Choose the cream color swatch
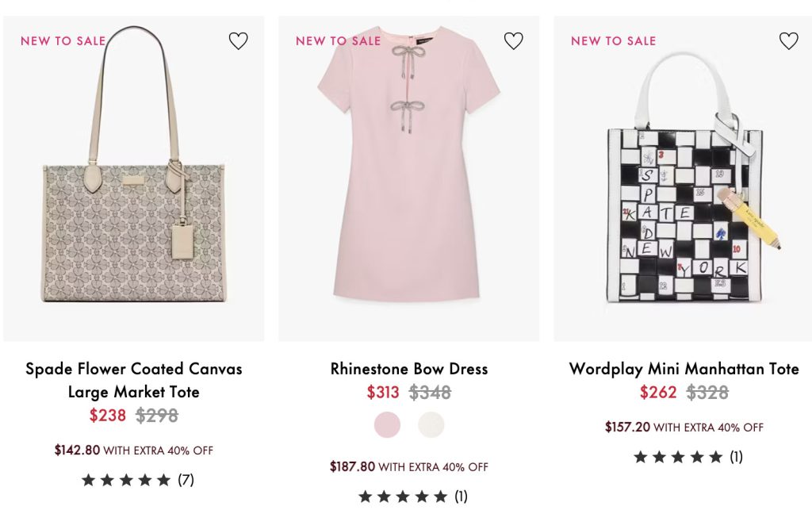Screen dimensions: 812x510 pos(431,425)
